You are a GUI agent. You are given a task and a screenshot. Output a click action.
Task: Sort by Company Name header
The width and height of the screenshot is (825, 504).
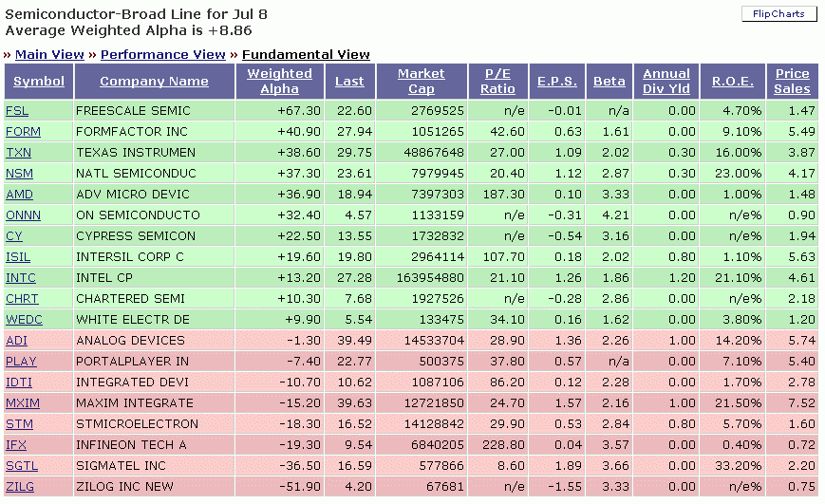tap(154, 81)
